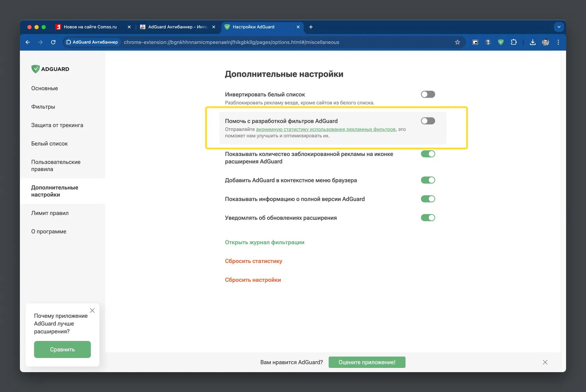586x392 pixels.
Task: Enable Помочь с разработкой фильтров AdGuard
Action: coord(428,121)
